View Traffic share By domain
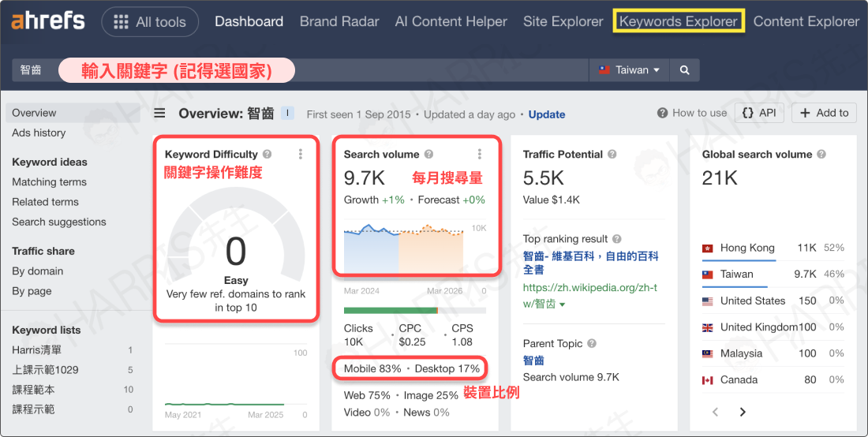 click(x=38, y=271)
